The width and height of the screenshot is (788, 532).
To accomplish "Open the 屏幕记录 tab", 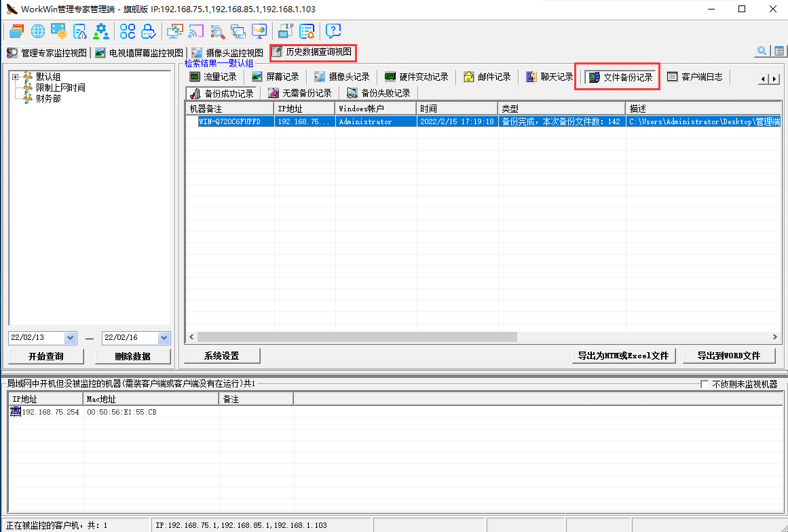I will [x=276, y=77].
